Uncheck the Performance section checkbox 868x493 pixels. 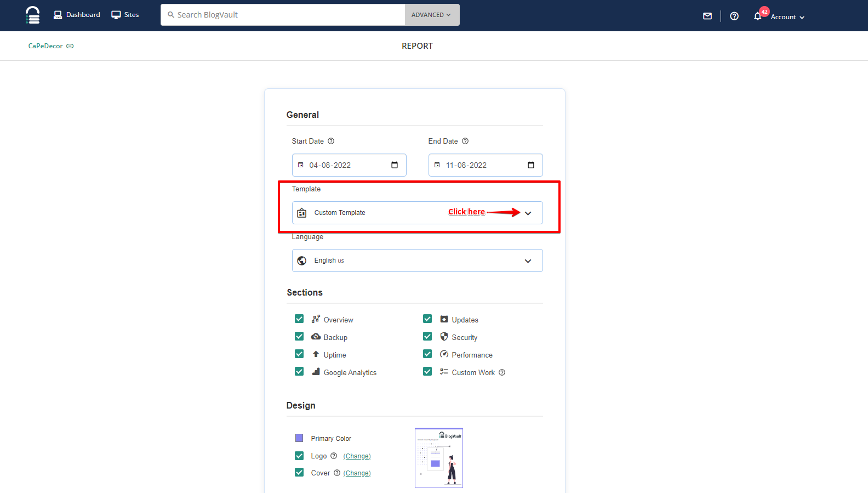[427, 354]
